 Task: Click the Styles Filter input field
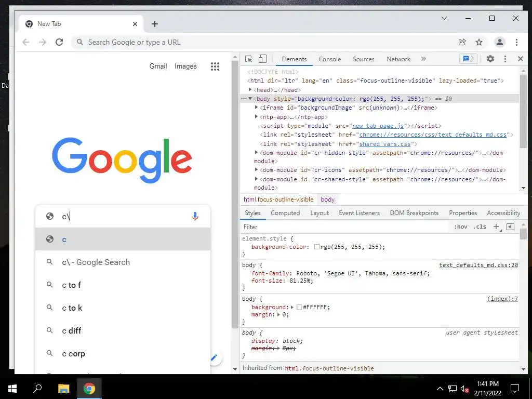click(x=344, y=227)
